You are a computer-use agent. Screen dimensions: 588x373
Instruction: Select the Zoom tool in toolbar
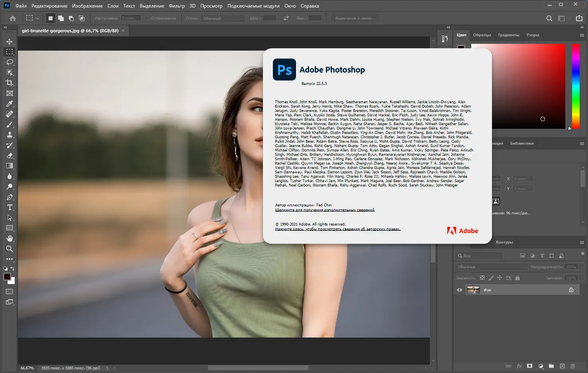pos(10,249)
